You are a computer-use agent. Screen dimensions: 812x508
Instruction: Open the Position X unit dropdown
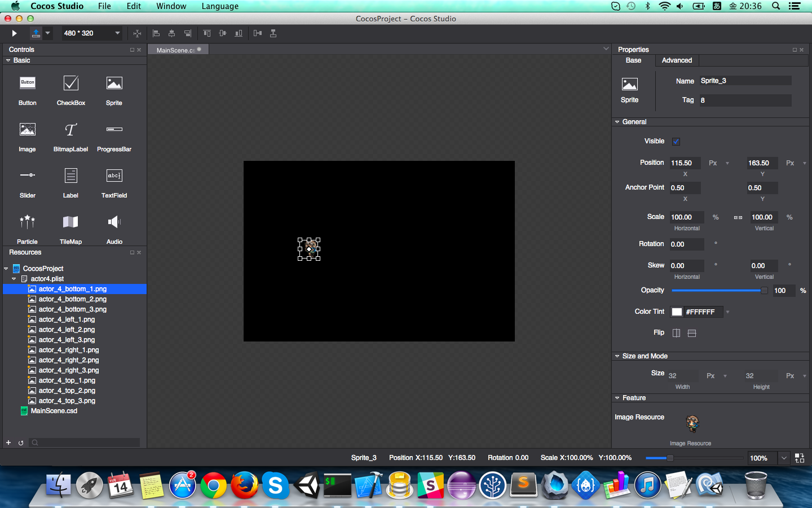pyautogui.click(x=727, y=163)
